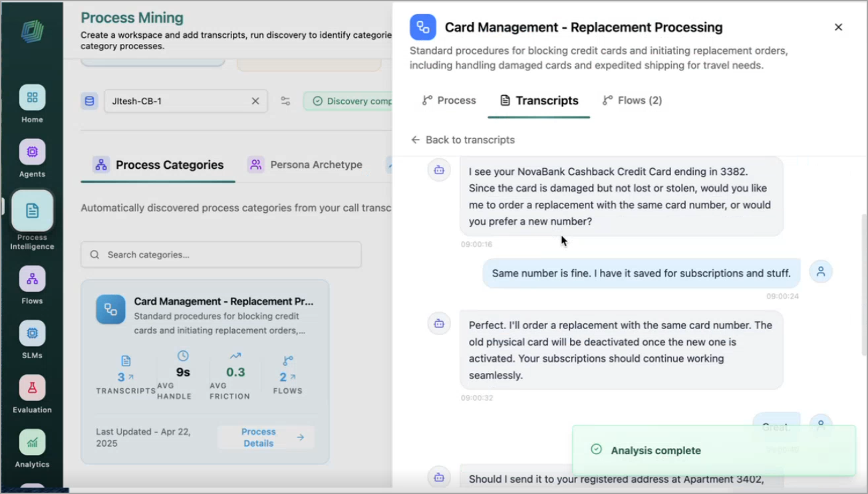Click the Card Management - Replacement card title
The image size is (868, 494).
coord(223,301)
